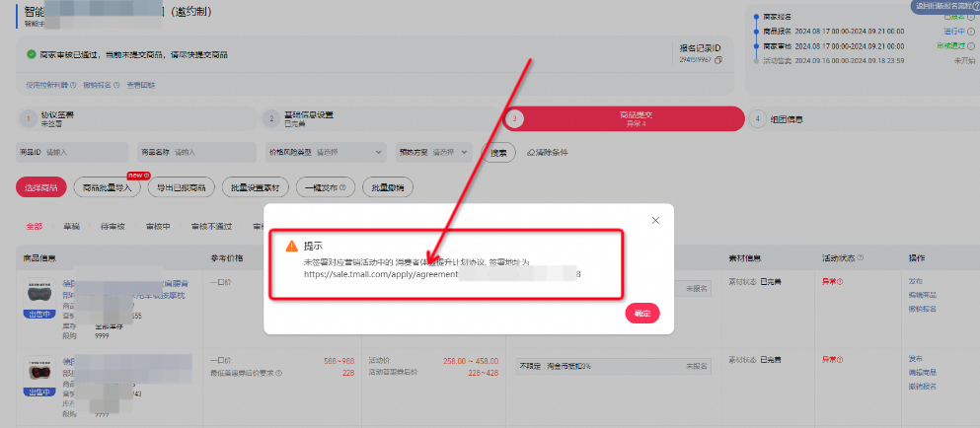Screen dimensions: 980x428
Task: Go to step 1 协议签署
Action: 138,118
